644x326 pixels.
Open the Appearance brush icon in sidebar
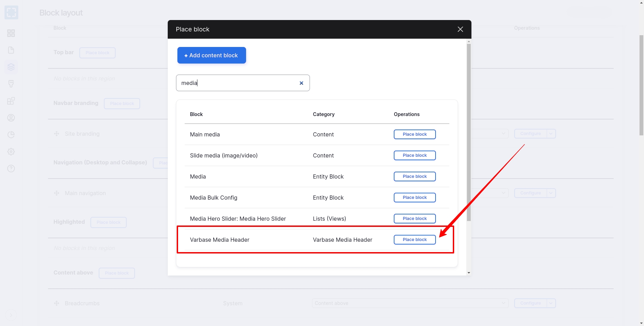(x=11, y=84)
